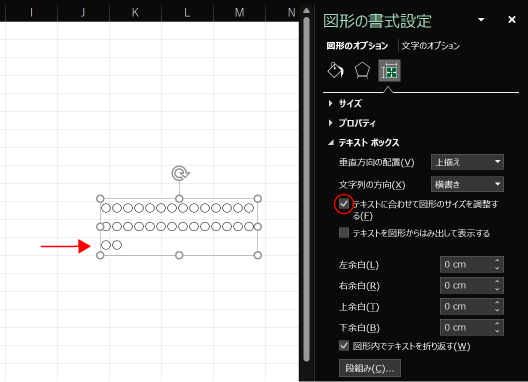The height and width of the screenshot is (382, 528).
Task: Click the 図形の書式設定 pane title
Action: tap(377, 21)
